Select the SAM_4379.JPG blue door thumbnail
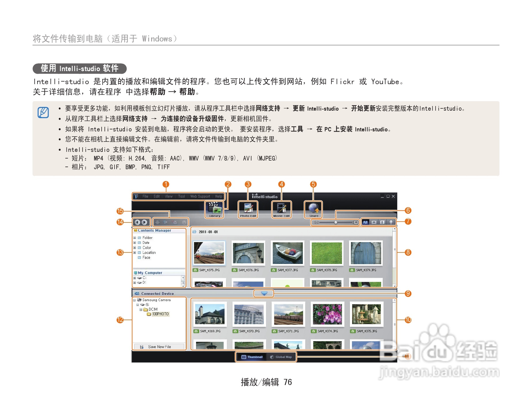Image resolution: width=532 pixels, height=402 pixels. click(x=366, y=253)
